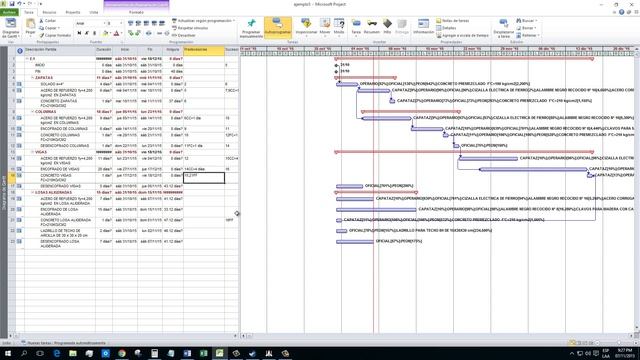The height and width of the screenshot is (360, 640).
Task: Open Chrome from the taskbar
Action: coord(122,353)
